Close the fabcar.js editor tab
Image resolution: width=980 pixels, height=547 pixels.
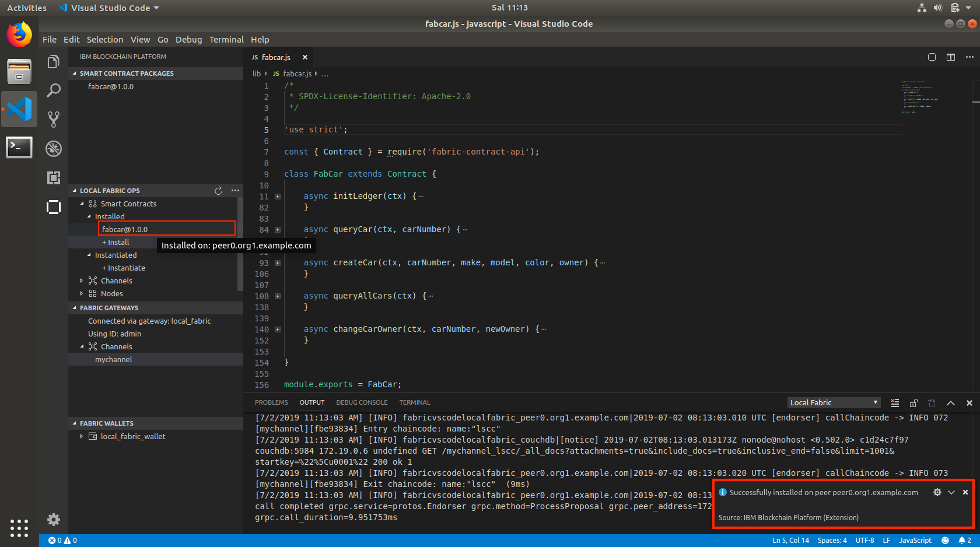click(304, 57)
